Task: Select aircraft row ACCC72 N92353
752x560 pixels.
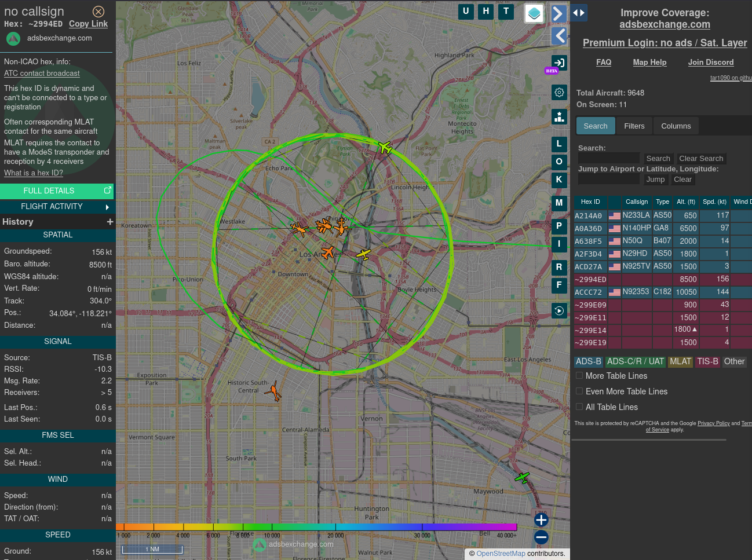Action: [x=663, y=292]
